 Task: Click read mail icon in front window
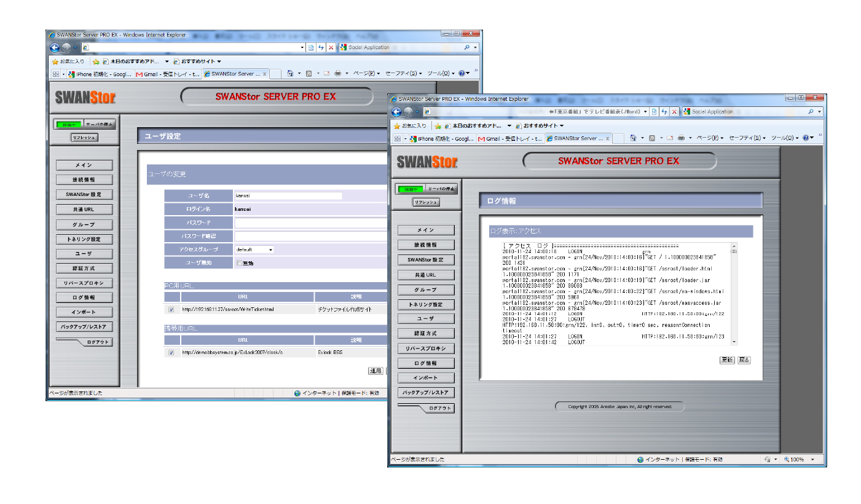click(670, 138)
